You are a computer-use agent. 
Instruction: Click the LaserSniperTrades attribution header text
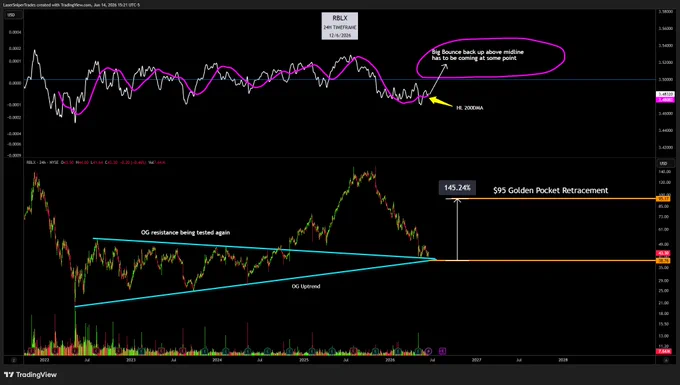pos(72,5)
